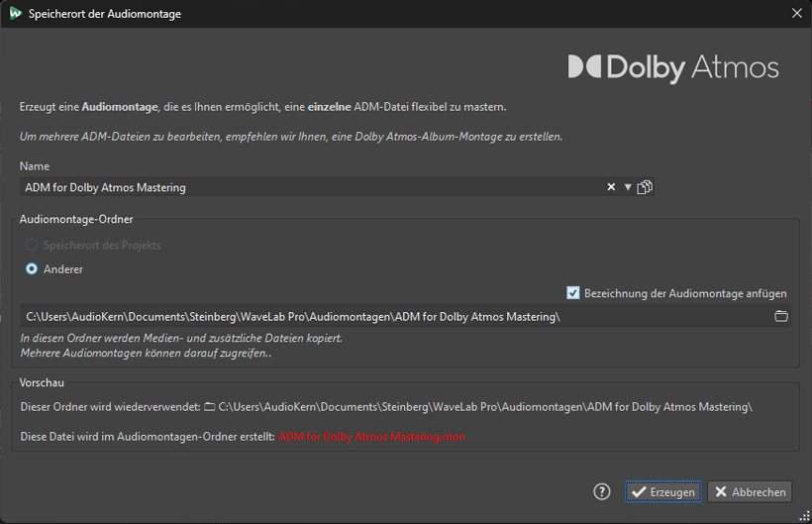
Task: Click the copy name icon beside Name field
Action: pos(645,187)
